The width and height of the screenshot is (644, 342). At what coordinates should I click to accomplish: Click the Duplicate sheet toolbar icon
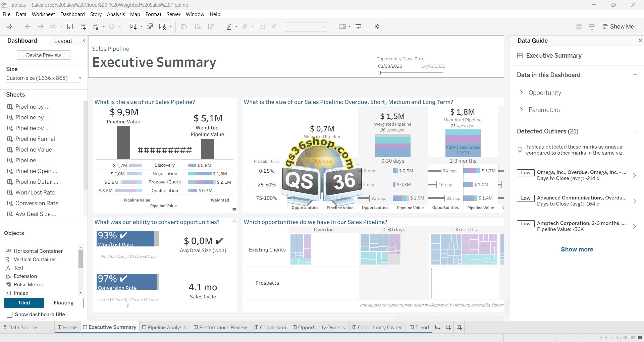click(150, 27)
